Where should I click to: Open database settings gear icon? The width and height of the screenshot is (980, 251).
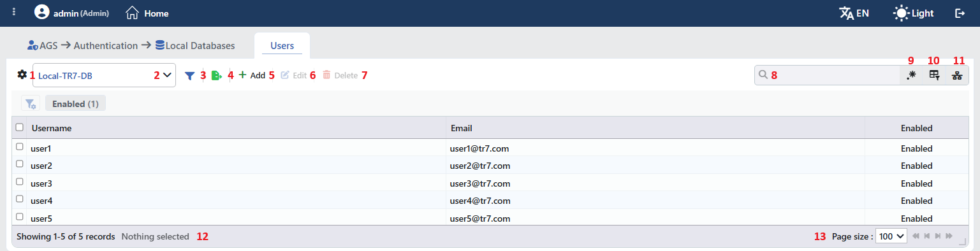22,75
